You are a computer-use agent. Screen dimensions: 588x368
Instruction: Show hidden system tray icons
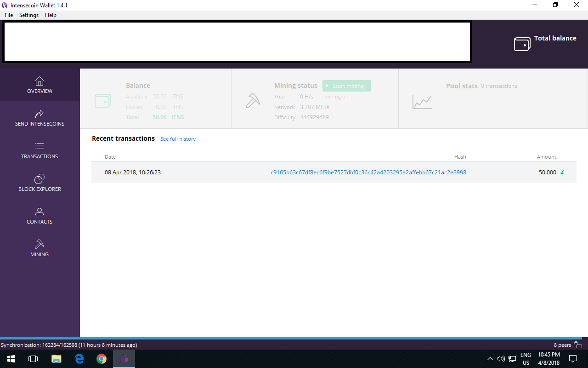pos(490,359)
